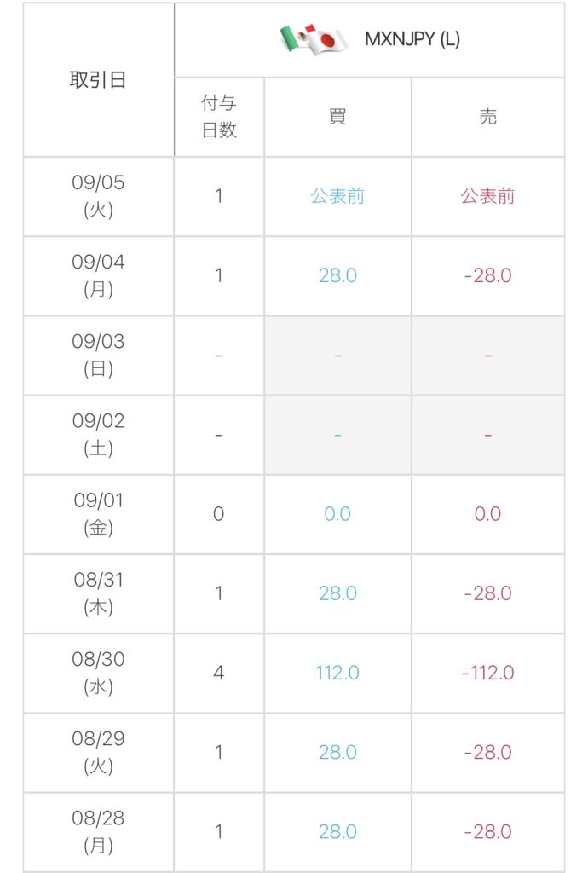Click the 売 column header
The width and height of the screenshot is (588, 873).
(x=487, y=117)
